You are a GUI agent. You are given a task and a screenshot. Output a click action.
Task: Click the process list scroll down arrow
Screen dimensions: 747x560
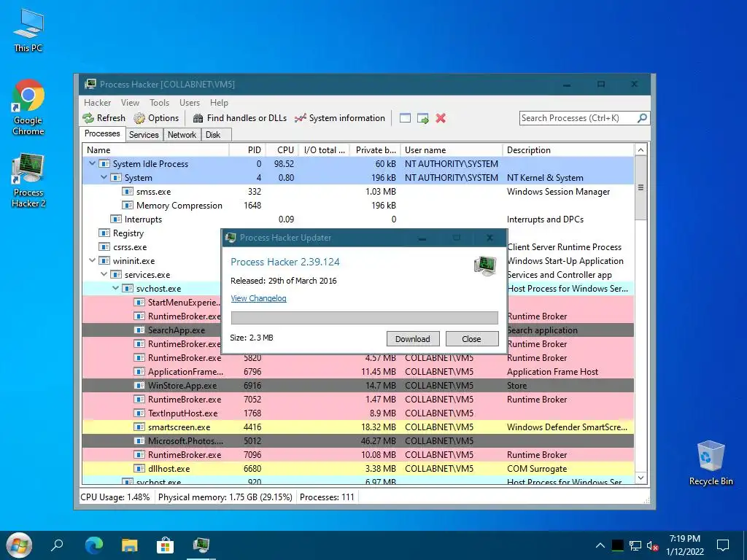640,478
